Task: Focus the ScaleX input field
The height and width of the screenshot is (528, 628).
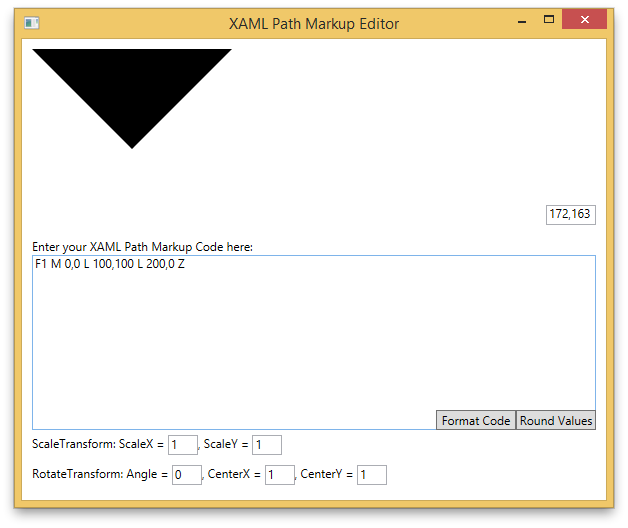Action: click(x=183, y=445)
